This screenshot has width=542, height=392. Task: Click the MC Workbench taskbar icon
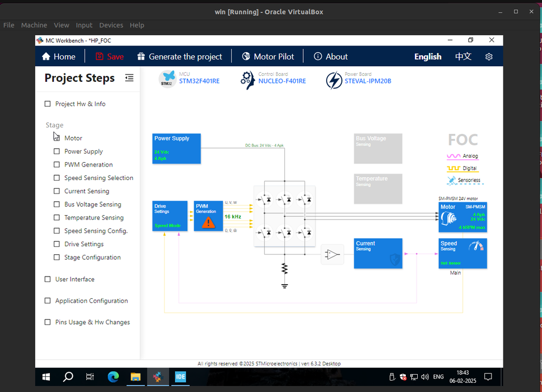pyautogui.click(x=158, y=377)
